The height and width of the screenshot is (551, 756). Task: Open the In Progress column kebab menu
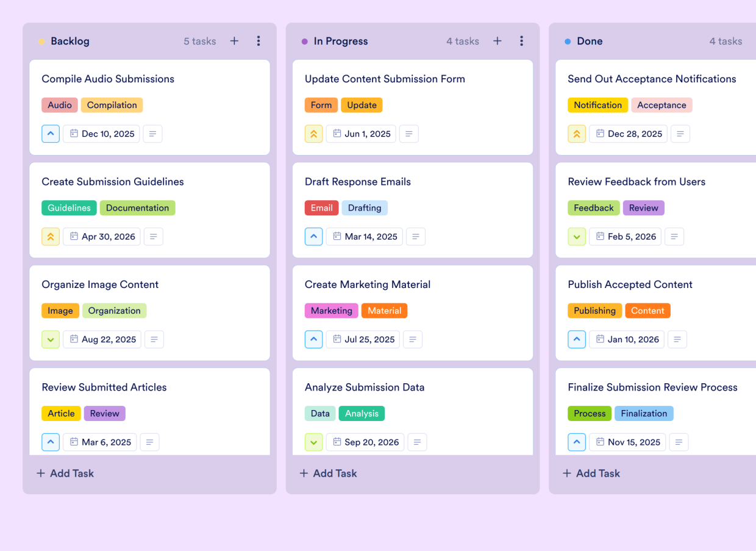pyautogui.click(x=522, y=41)
